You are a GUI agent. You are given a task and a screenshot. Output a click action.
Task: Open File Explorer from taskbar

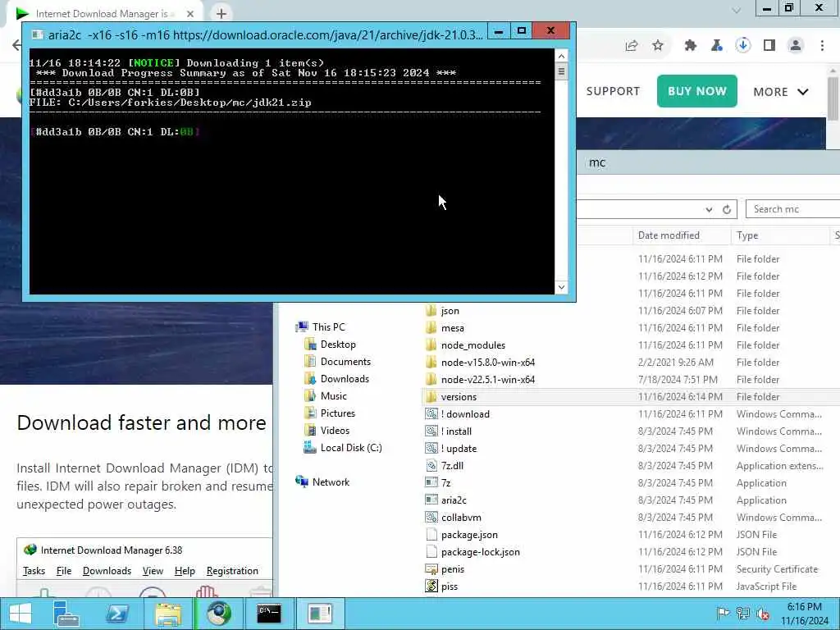coord(167,614)
